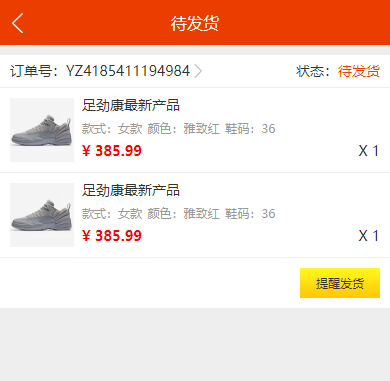
Task: Click the second item's ¥385.99 price
Action: 112,236
